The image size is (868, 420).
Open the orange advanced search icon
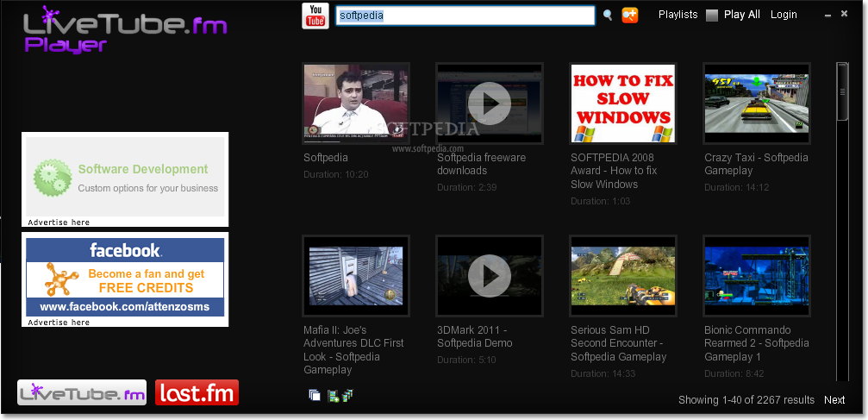pos(629,15)
